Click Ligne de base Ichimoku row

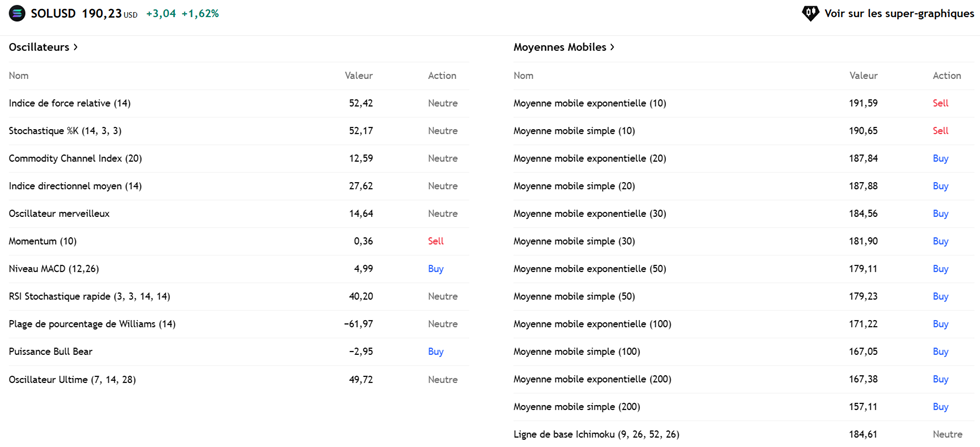tap(596, 434)
